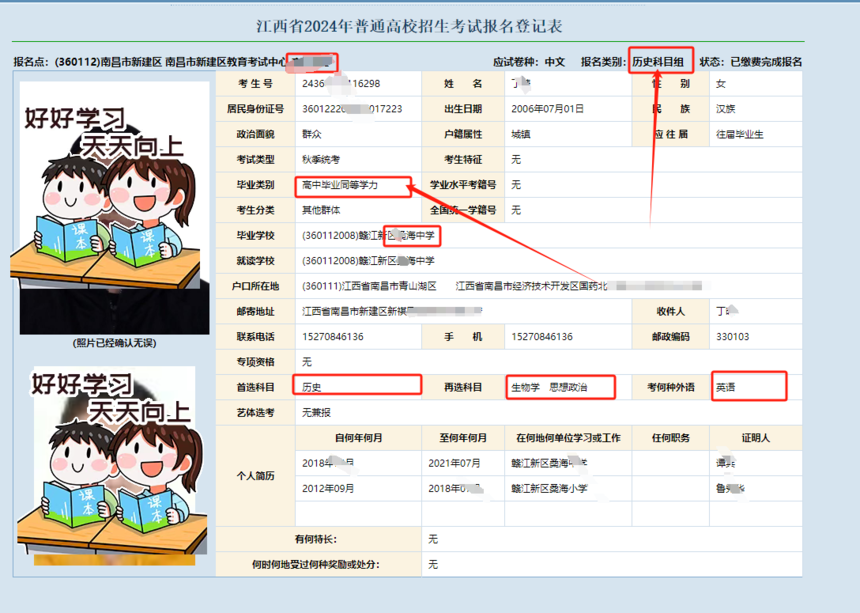Select the phone number in the 联系电话 cell

pos(333,336)
